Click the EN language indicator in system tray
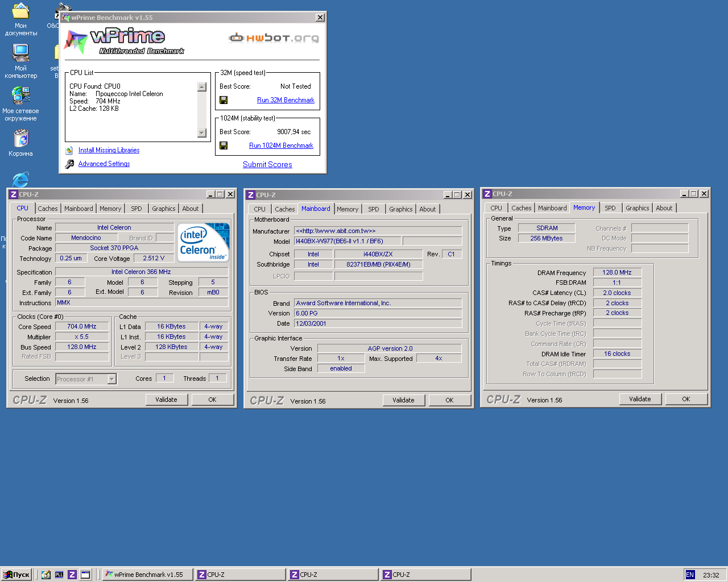Image resolution: width=728 pixels, height=582 pixels. 690,575
